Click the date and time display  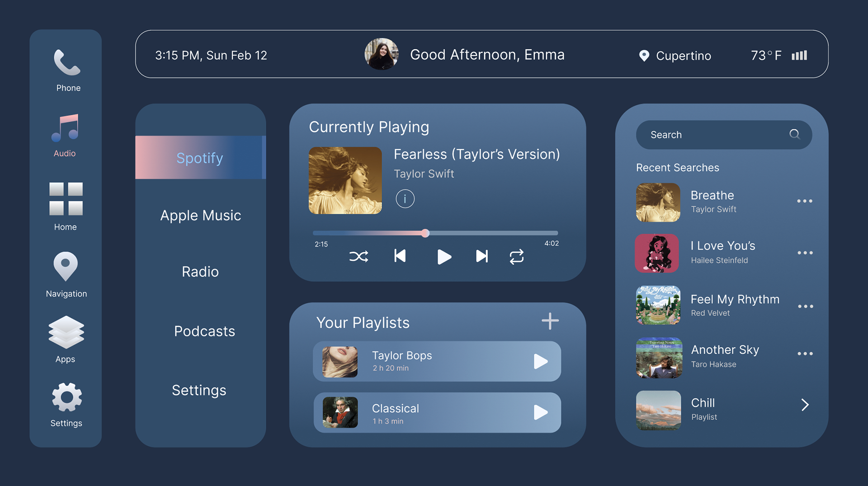click(x=211, y=55)
